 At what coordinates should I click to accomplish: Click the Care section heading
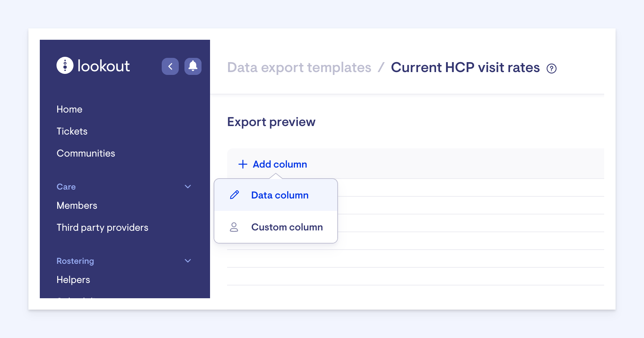point(66,187)
